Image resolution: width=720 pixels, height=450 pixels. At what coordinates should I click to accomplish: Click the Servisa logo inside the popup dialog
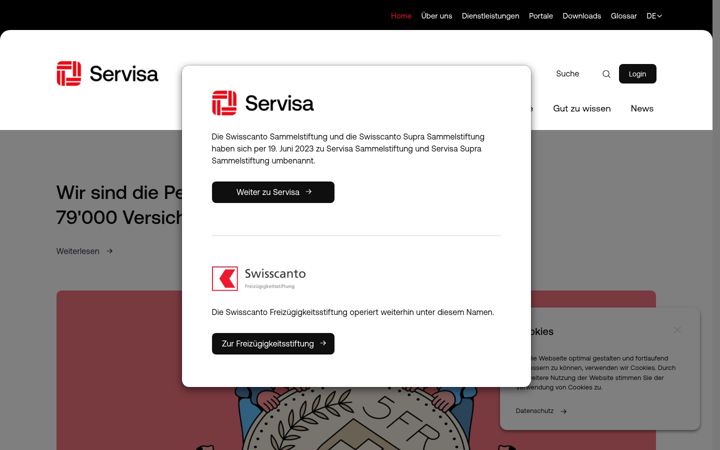[263, 103]
